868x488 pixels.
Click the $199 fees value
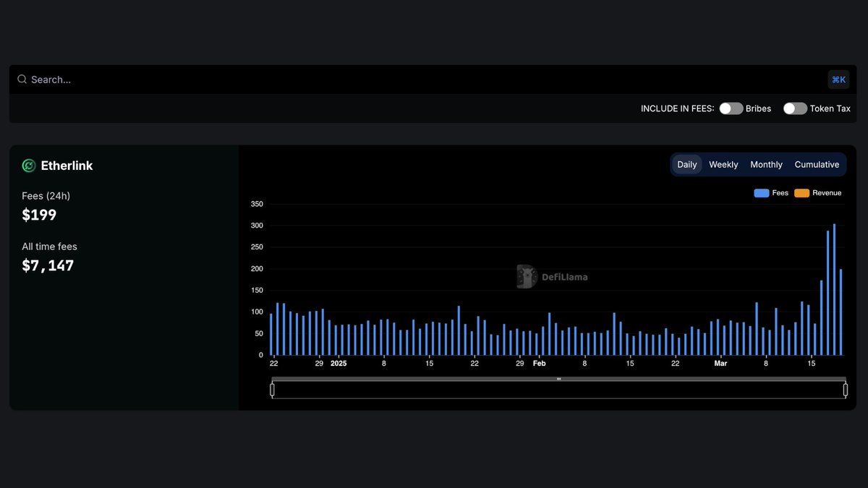39,215
